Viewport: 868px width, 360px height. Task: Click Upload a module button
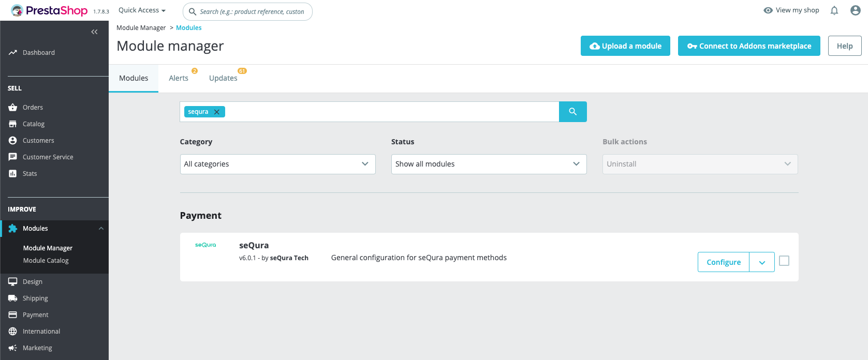(x=625, y=46)
